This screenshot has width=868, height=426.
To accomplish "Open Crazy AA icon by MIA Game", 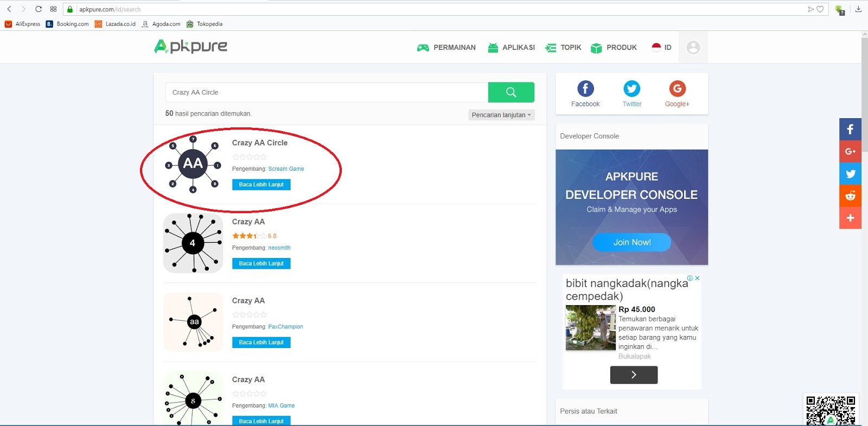I will 193,399.
